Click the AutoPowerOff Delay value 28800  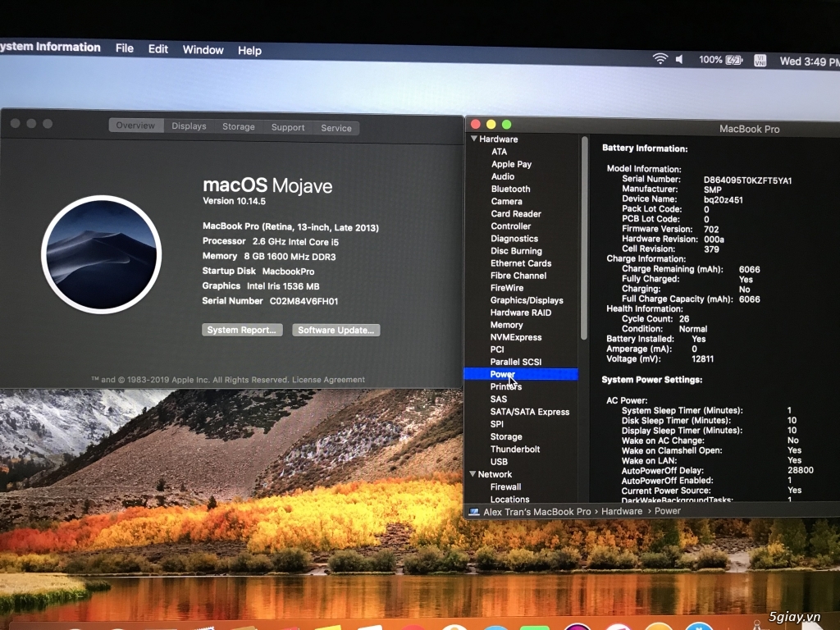click(801, 470)
